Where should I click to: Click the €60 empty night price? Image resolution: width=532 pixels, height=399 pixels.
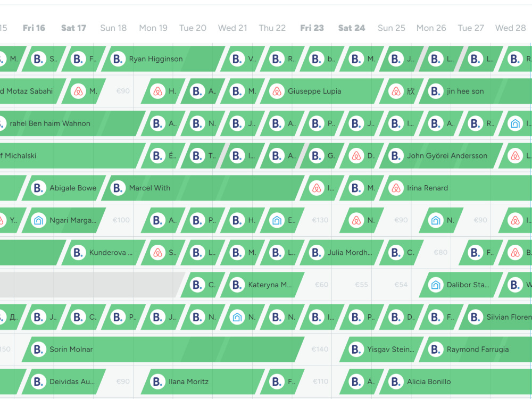321,285
